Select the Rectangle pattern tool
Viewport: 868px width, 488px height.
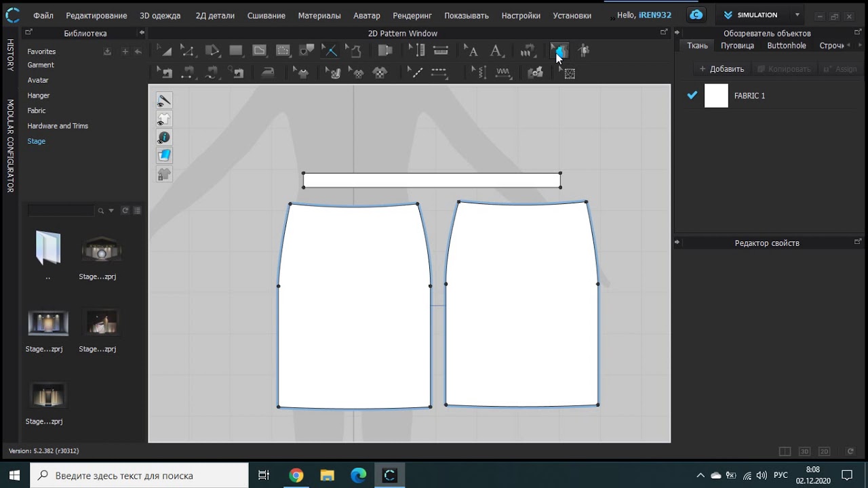point(236,51)
